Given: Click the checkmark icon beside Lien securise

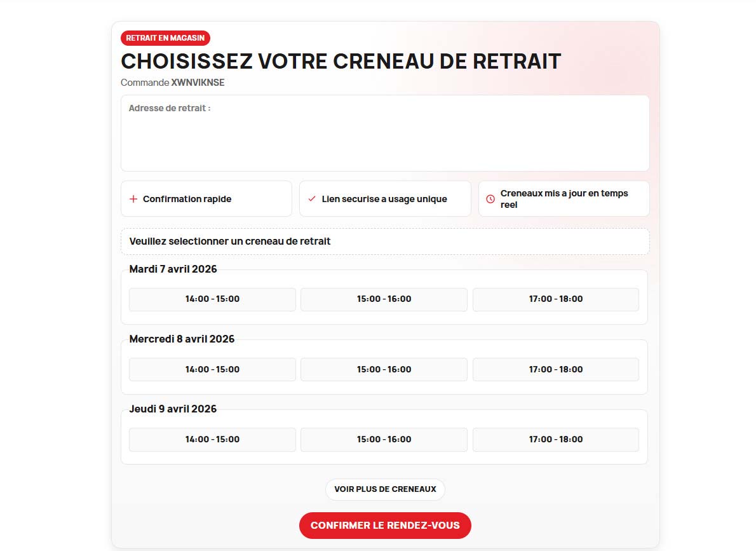Looking at the screenshot, I should tap(312, 199).
